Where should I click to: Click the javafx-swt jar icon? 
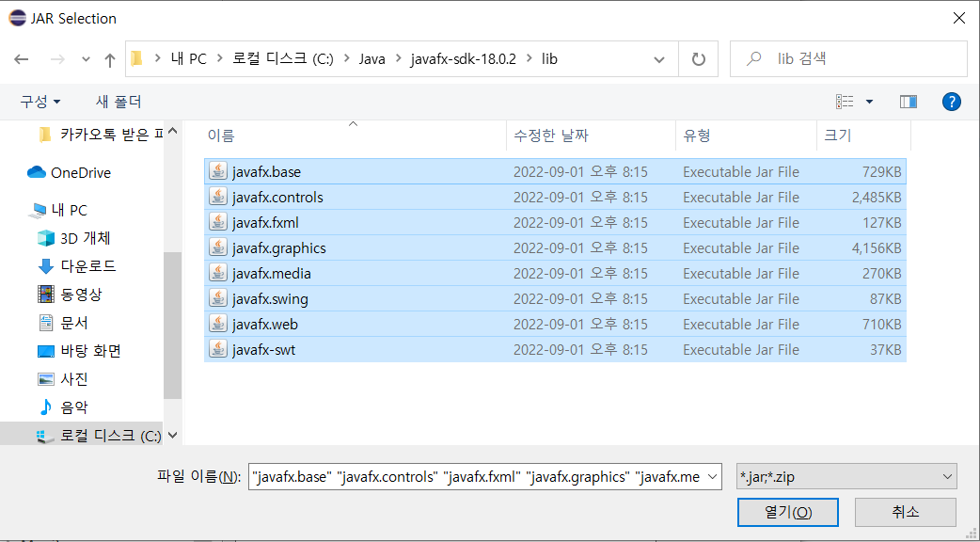click(x=217, y=349)
